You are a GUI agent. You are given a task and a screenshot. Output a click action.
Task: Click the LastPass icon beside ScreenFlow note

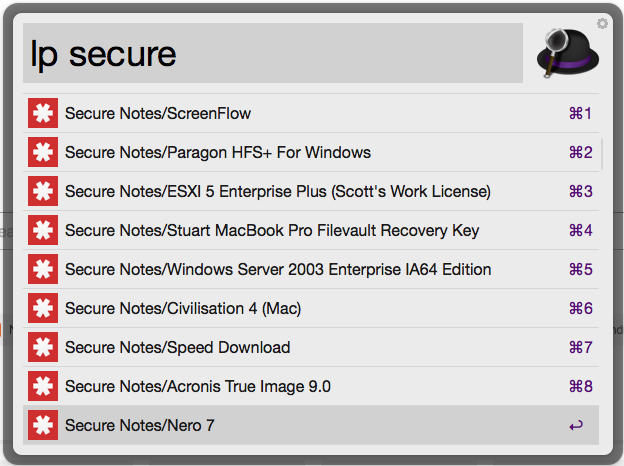(42, 114)
